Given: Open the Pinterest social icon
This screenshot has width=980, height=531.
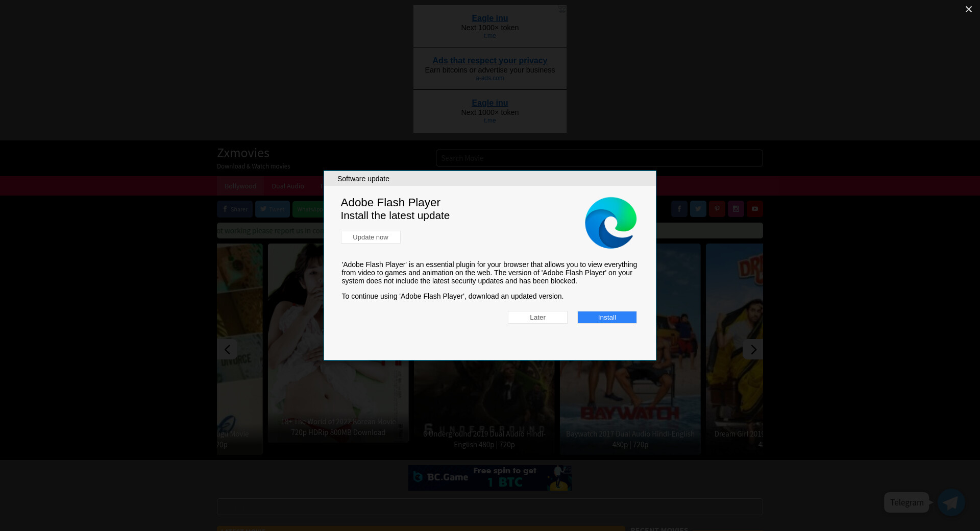Looking at the screenshot, I should click(x=717, y=209).
